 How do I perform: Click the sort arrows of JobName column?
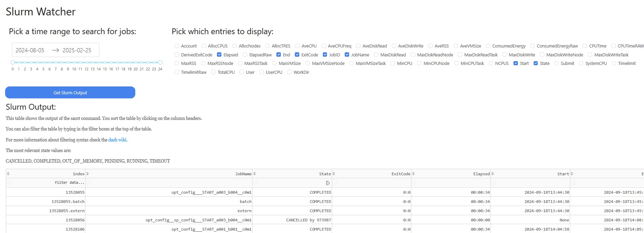click(x=87, y=174)
